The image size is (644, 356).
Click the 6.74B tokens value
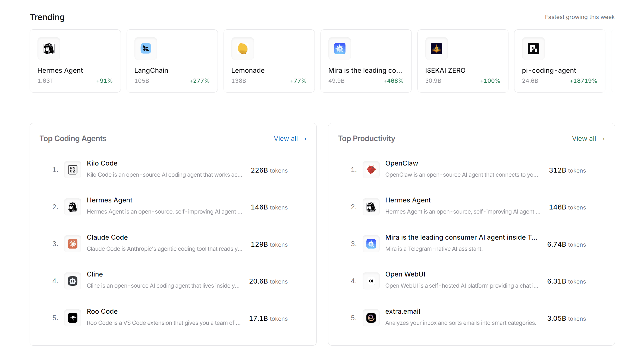[567, 244]
